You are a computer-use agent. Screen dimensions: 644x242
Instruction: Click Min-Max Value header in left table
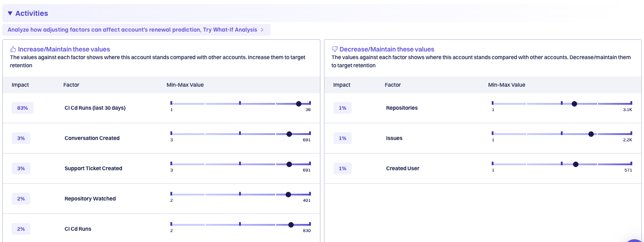click(x=185, y=85)
